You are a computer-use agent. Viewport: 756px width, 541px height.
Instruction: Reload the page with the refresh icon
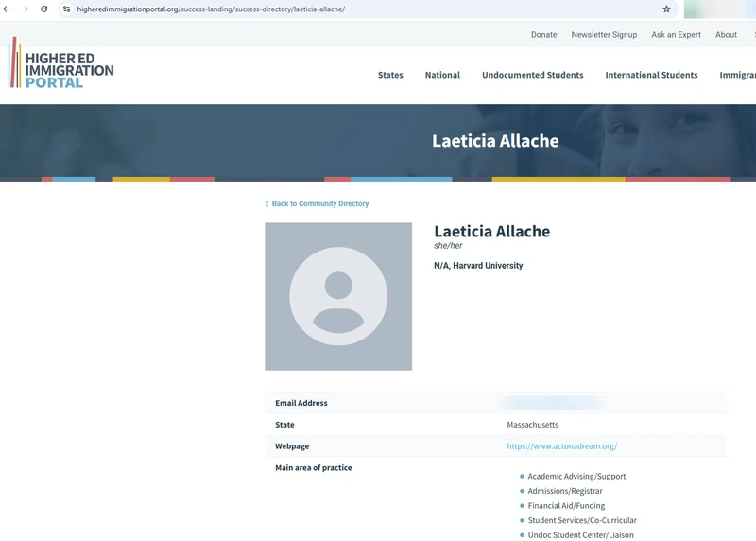point(43,9)
